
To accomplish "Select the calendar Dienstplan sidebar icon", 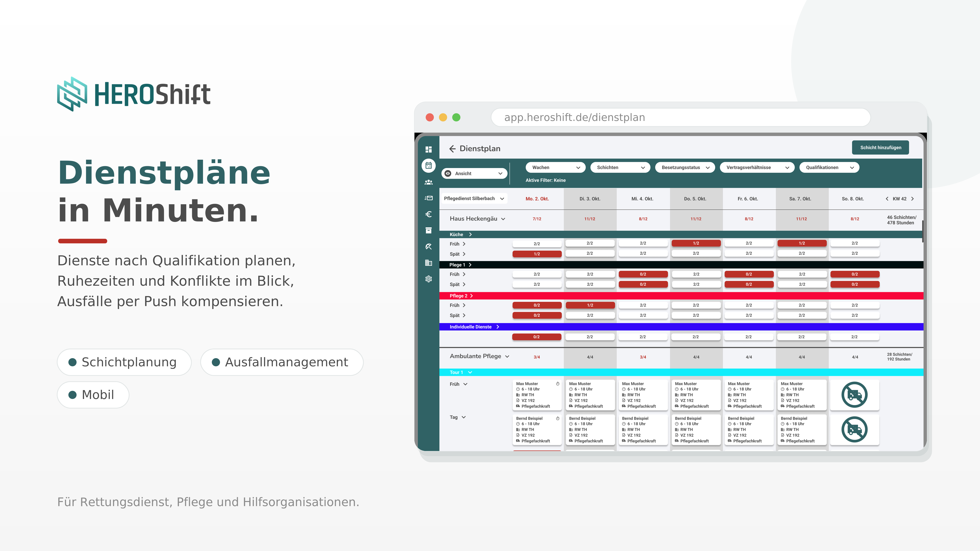I will pyautogui.click(x=428, y=165).
